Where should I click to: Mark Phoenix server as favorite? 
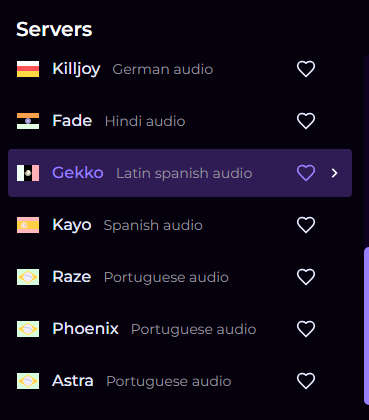(306, 329)
